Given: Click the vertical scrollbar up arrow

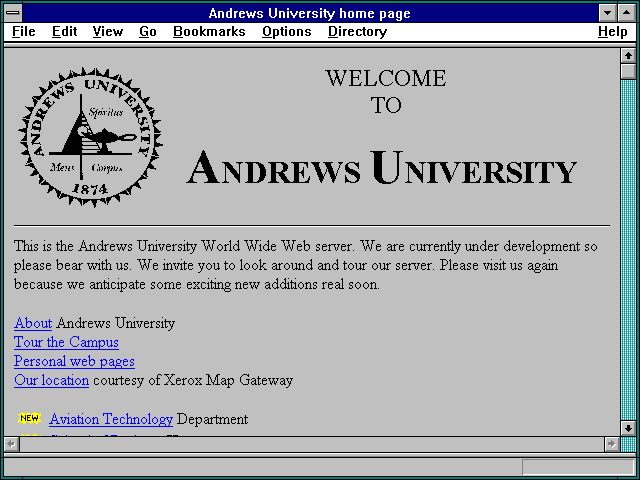Looking at the screenshot, I should pyautogui.click(x=628, y=56).
